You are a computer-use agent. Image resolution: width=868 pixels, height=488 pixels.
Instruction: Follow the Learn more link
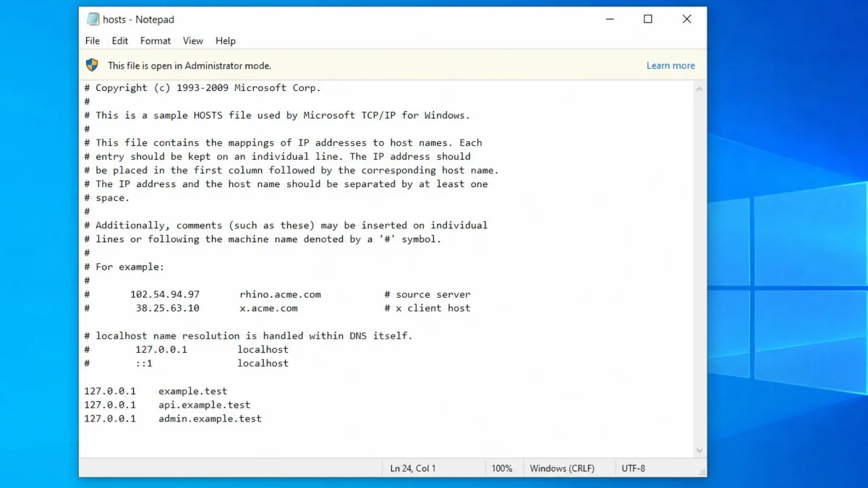[x=671, y=66]
